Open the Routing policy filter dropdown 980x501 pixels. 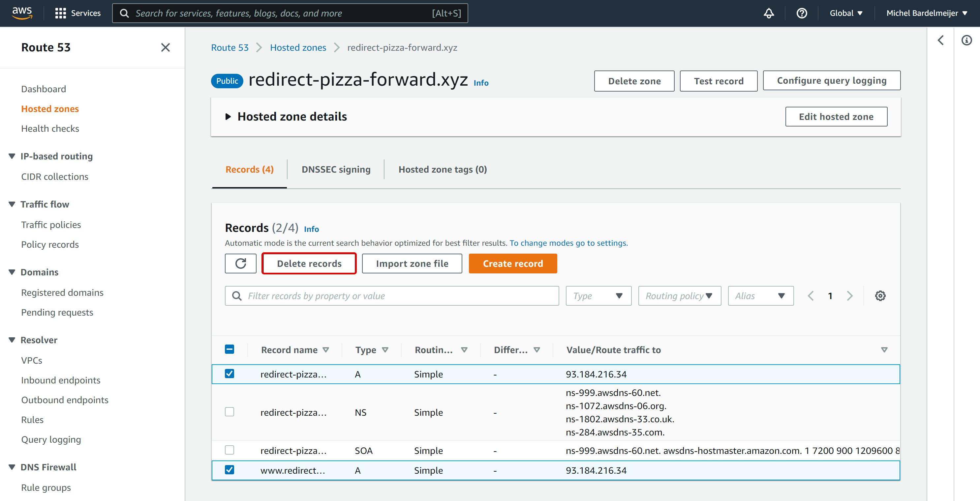680,296
